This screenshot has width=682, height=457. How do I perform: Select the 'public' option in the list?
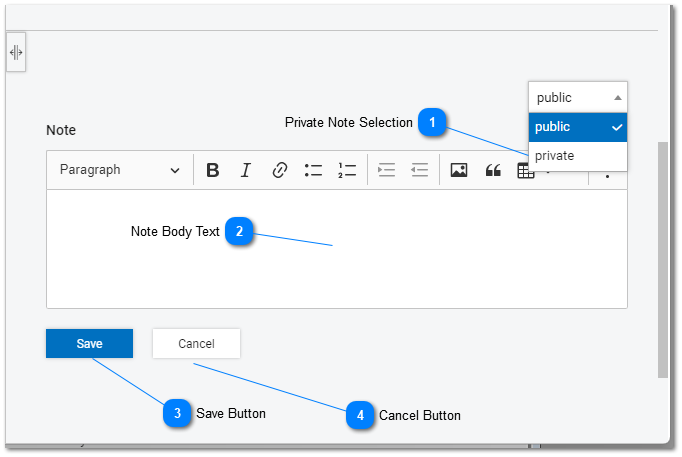[x=578, y=127]
